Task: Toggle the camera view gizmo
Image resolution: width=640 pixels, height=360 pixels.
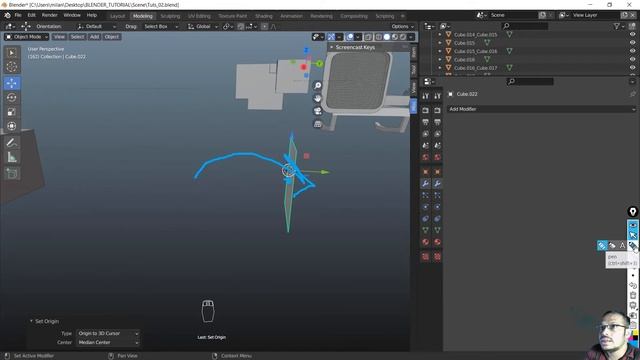Action: coord(318,111)
